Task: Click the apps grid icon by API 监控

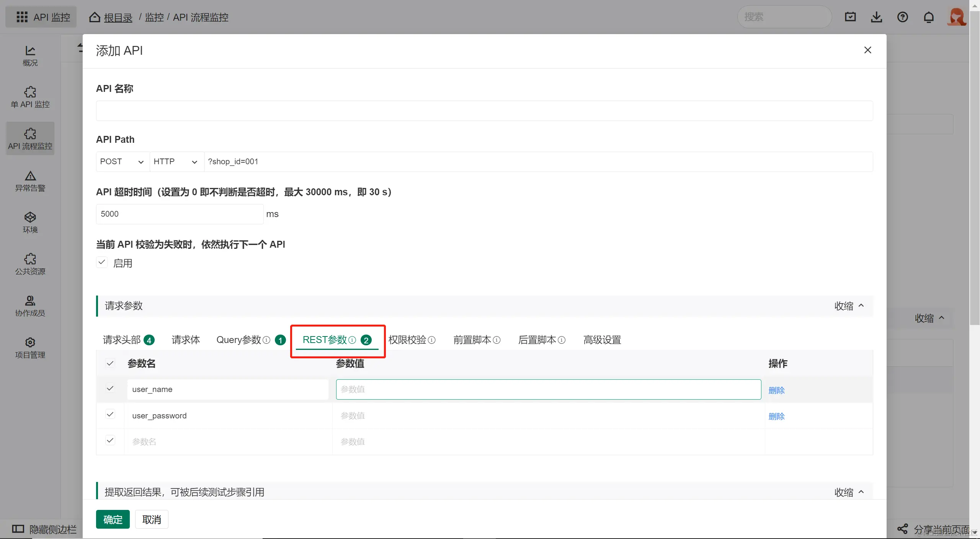Action: pyautogui.click(x=22, y=17)
